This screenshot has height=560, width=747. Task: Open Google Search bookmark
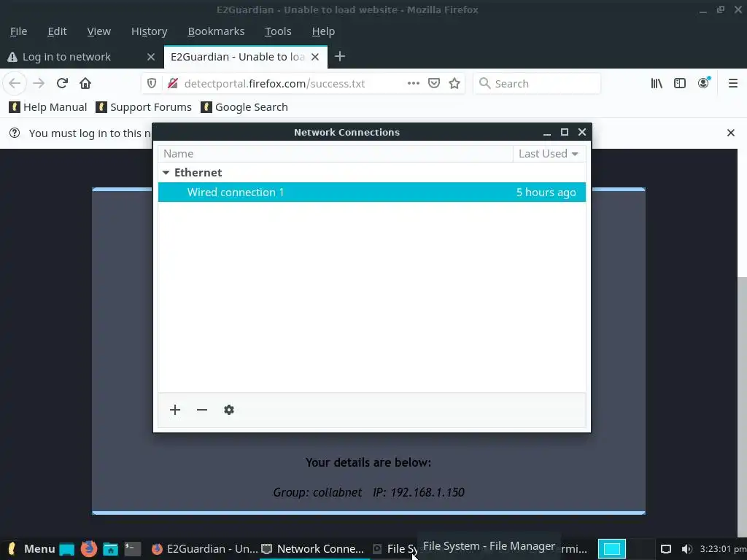[x=244, y=107]
